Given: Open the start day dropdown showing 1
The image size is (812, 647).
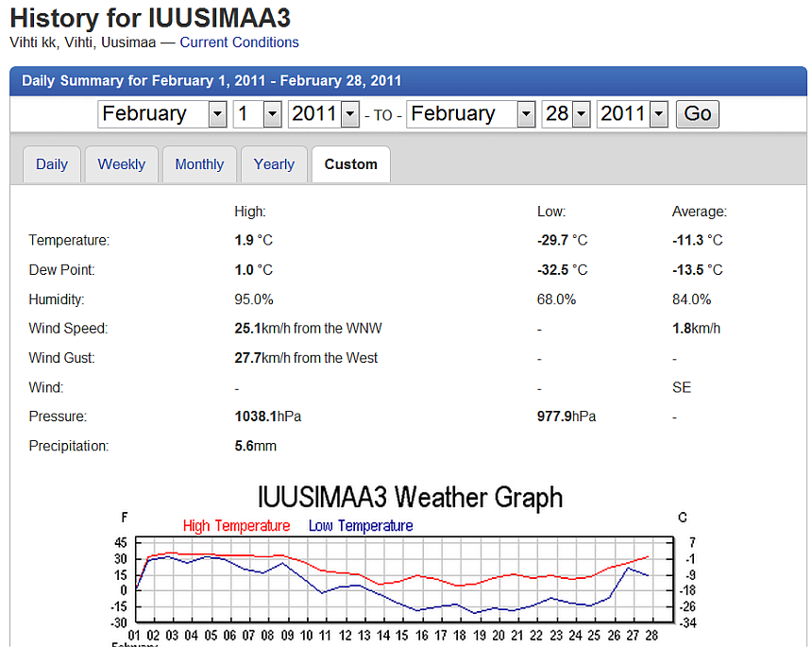Looking at the screenshot, I should coord(258,114).
